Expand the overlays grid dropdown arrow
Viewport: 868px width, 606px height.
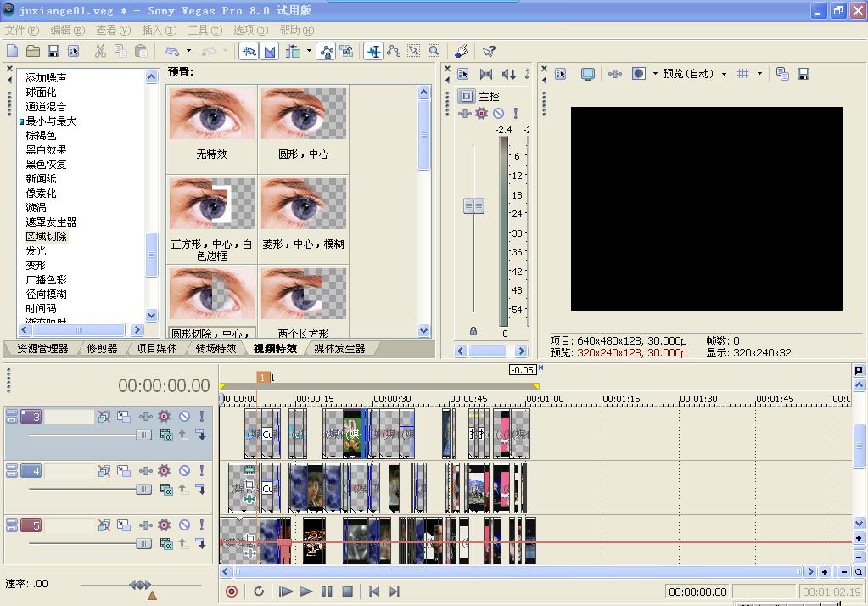[x=759, y=74]
